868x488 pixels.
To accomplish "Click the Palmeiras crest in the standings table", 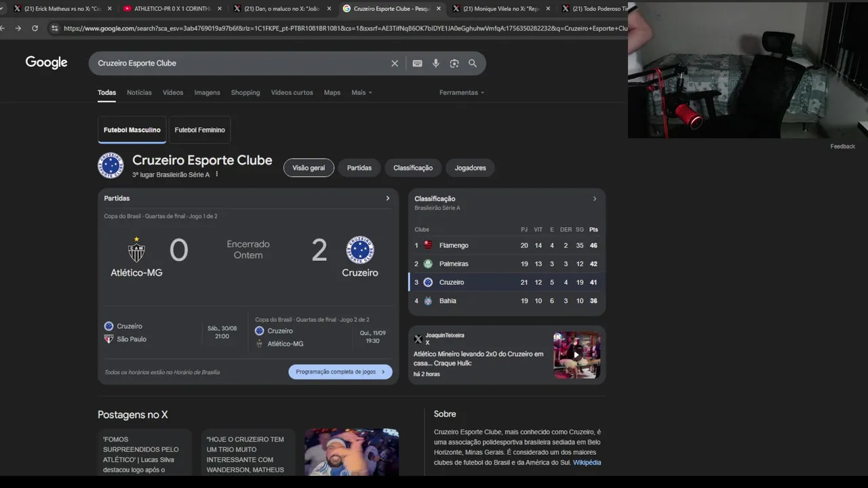I will point(428,264).
